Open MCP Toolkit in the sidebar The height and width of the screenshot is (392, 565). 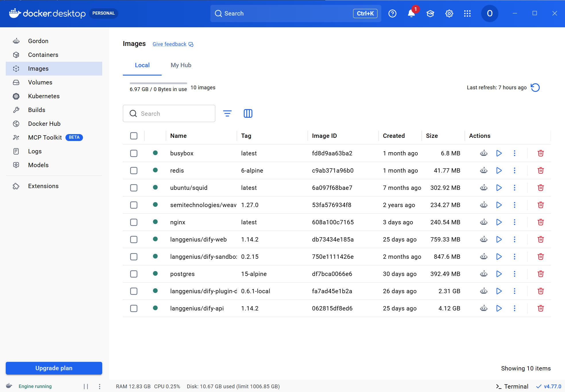(54, 138)
